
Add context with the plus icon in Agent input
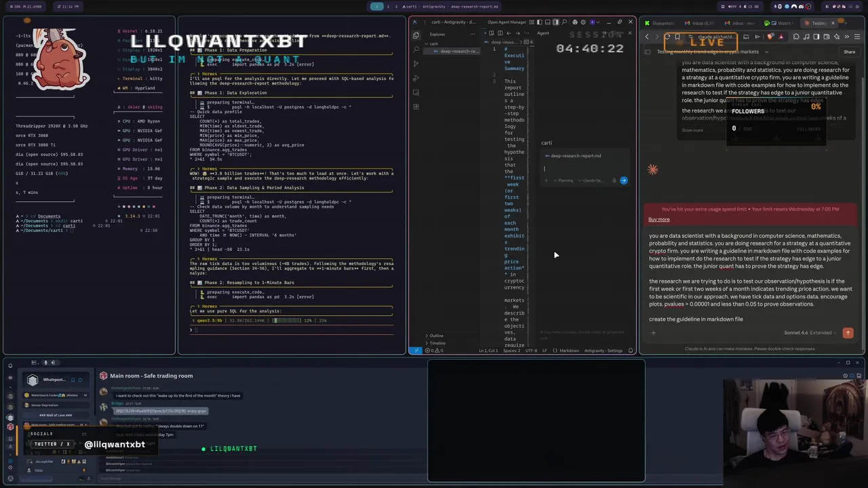(546, 180)
